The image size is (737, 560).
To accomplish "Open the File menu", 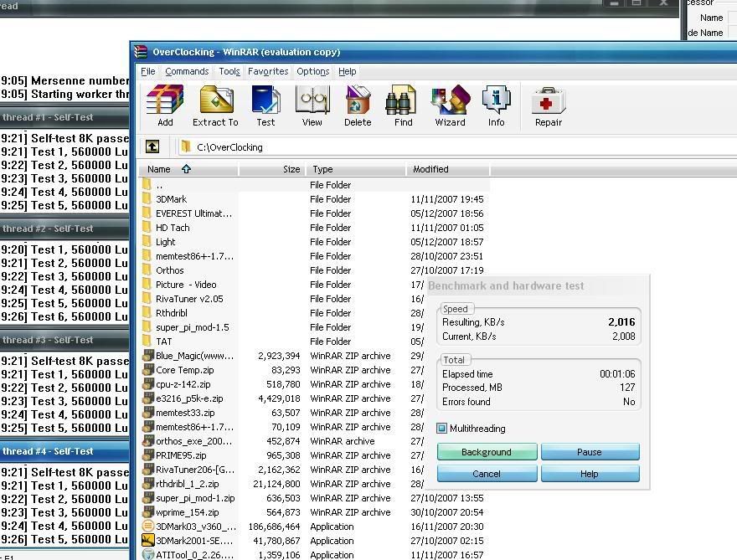I will point(148,71).
